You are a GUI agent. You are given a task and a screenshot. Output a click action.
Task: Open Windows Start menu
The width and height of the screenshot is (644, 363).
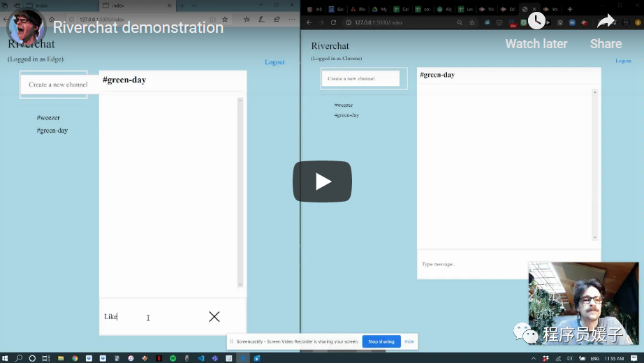pos(5,358)
